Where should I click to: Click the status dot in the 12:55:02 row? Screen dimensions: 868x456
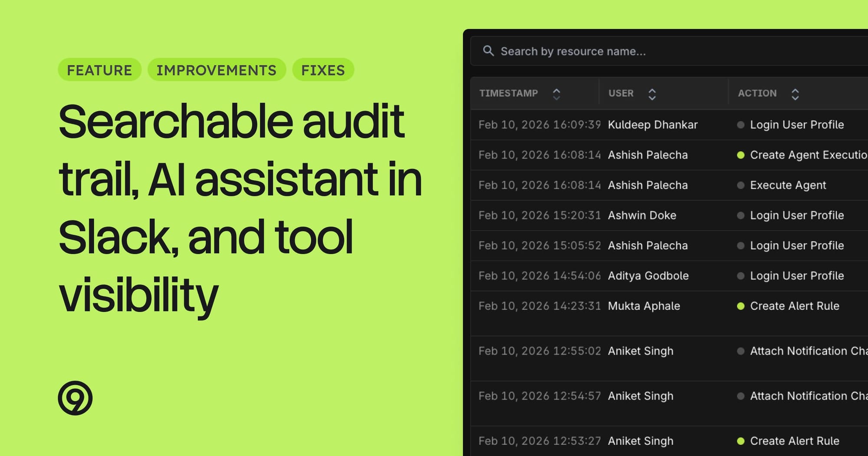point(741,351)
